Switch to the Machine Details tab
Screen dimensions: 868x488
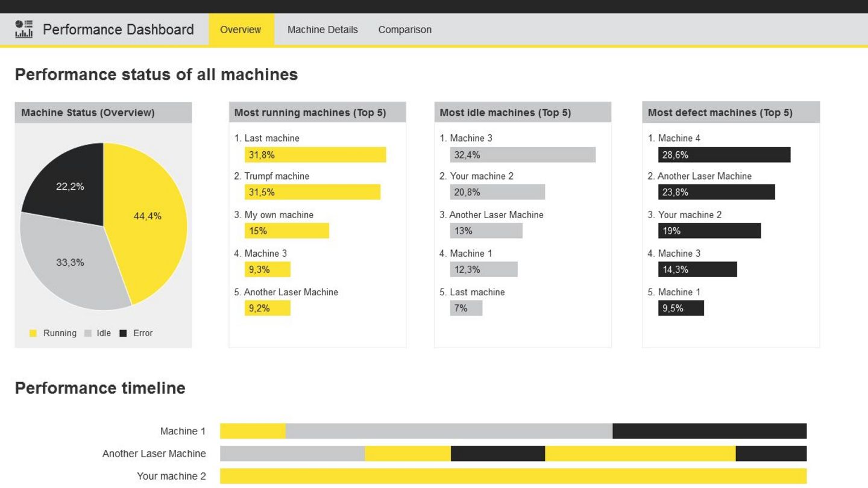(x=322, y=30)
